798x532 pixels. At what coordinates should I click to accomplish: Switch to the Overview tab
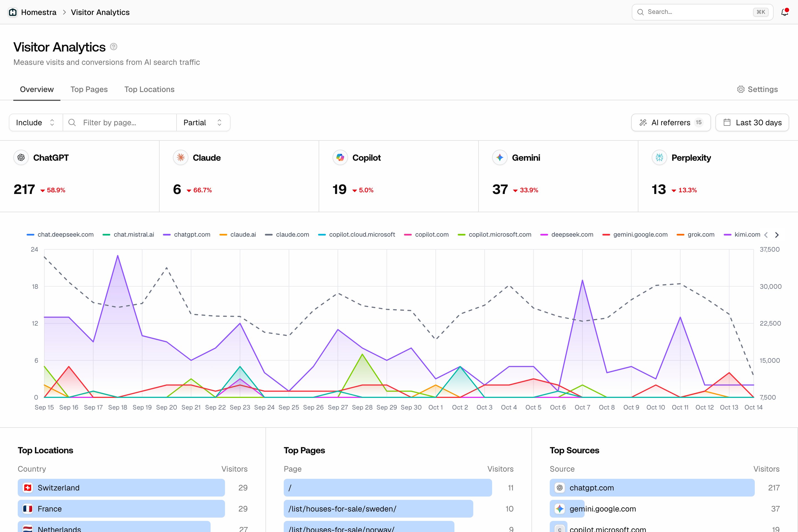click(37, 89)
